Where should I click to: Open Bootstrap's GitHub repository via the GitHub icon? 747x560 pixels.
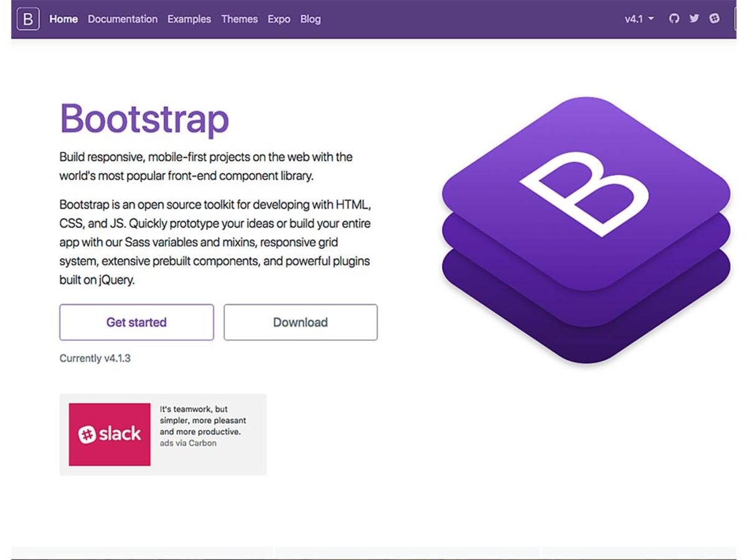674,19
